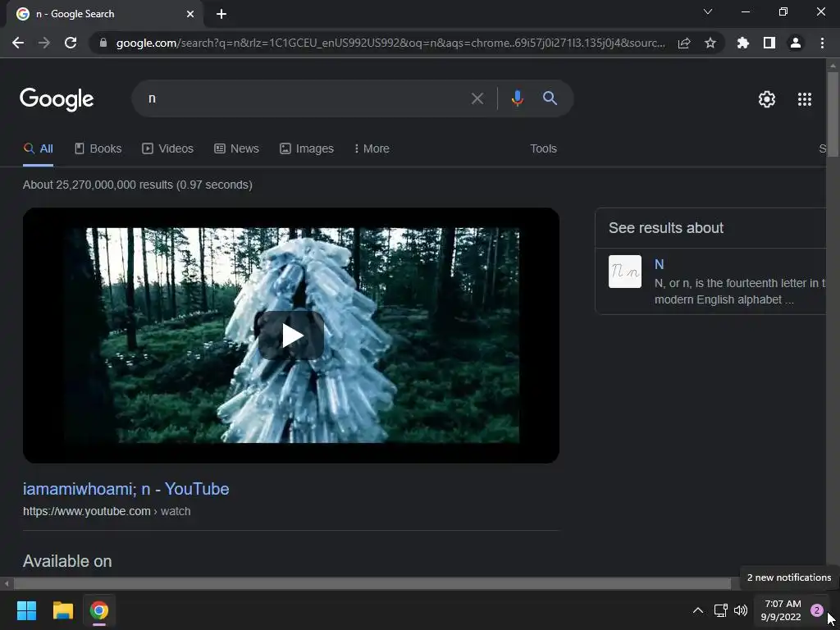Click the youtube.com watch URL text
840x630 pixels.
(107, 511)
